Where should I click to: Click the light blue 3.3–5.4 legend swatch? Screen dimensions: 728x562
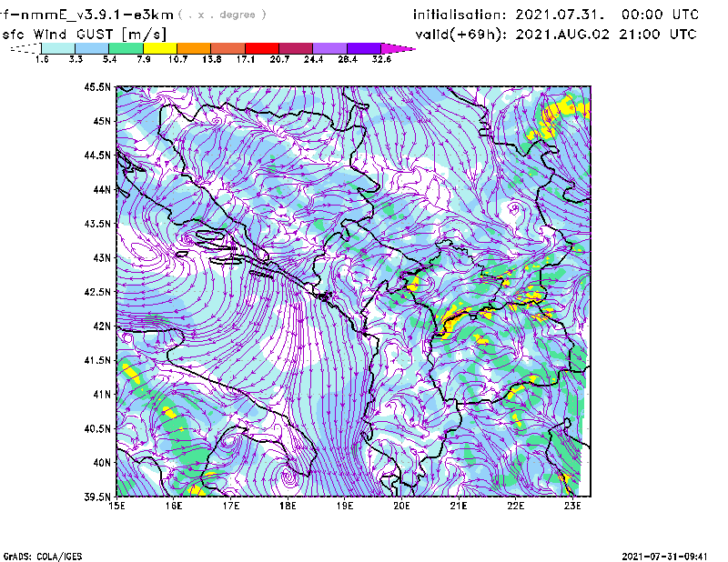92,48
